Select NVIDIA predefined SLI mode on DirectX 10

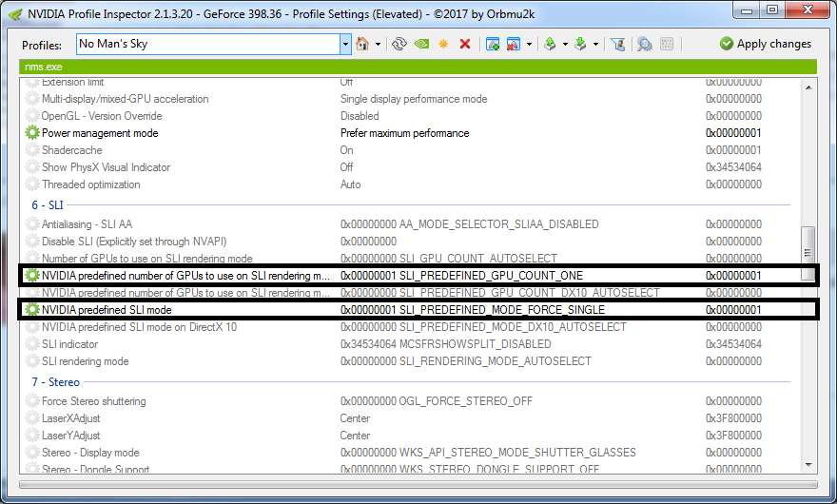pyautogui.click(x=139, y=327)
